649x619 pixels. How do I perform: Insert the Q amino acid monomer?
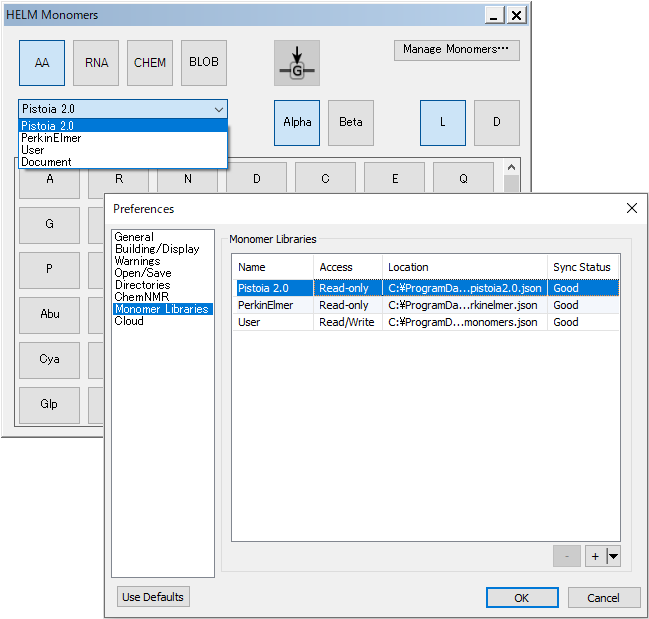tap(463, 179)
